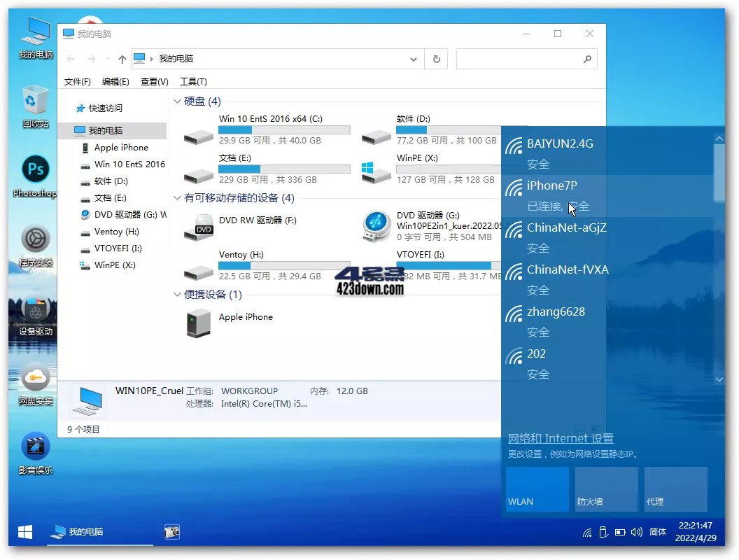Screen dimensions: 739x560
Task: Open the address bar dropdown arrow
Action: click(x=414, y=59)
